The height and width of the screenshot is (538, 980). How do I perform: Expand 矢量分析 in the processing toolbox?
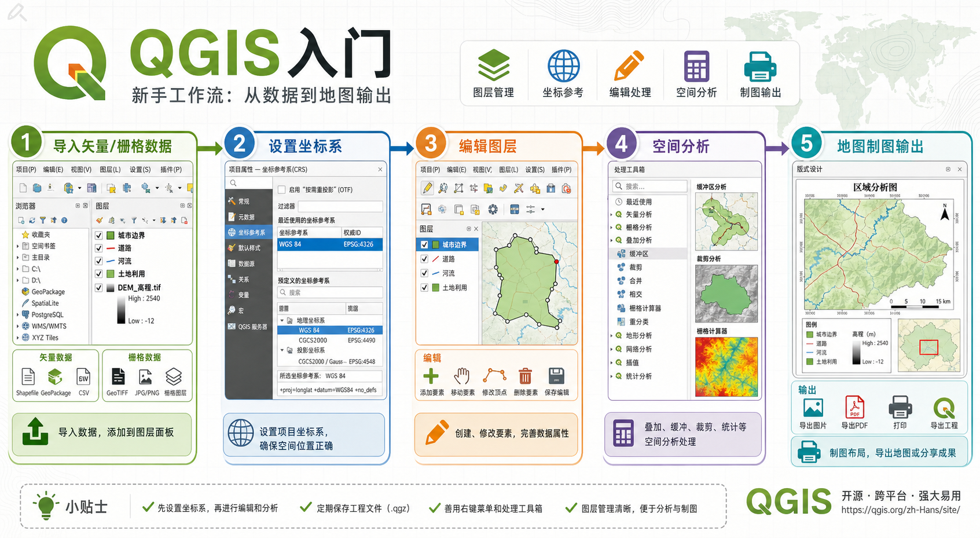coord(611,214)
